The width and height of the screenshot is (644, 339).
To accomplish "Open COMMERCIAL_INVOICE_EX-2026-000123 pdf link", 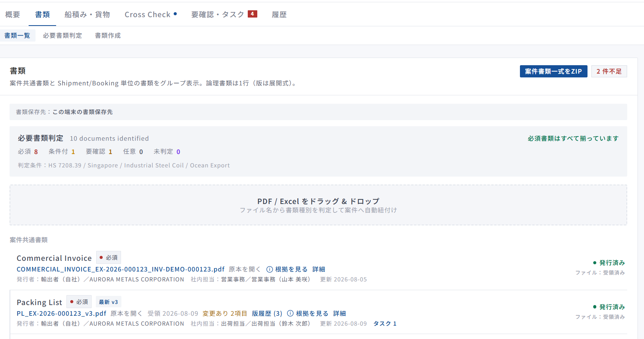I will tap(121, 269).
